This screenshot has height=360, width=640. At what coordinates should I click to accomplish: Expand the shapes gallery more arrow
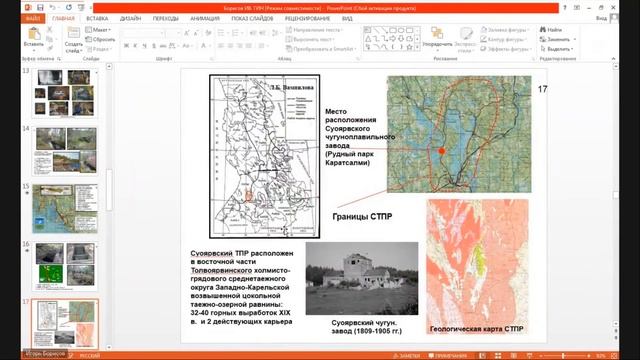(x=417, y=48)
